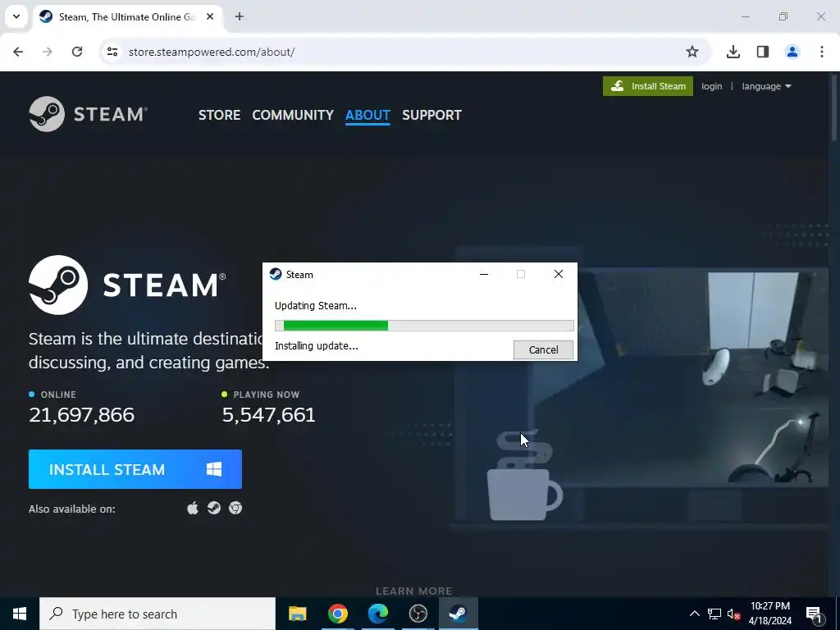Click the playing now count 5,547,661
Viewport: 840px width, 630px height.
pyautogui.click(x=269, y=414)
